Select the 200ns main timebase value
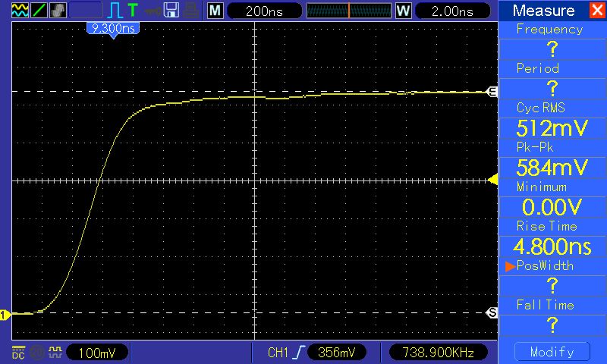The width and height of the screenshot is (607, 364). [x=264, y=11]
